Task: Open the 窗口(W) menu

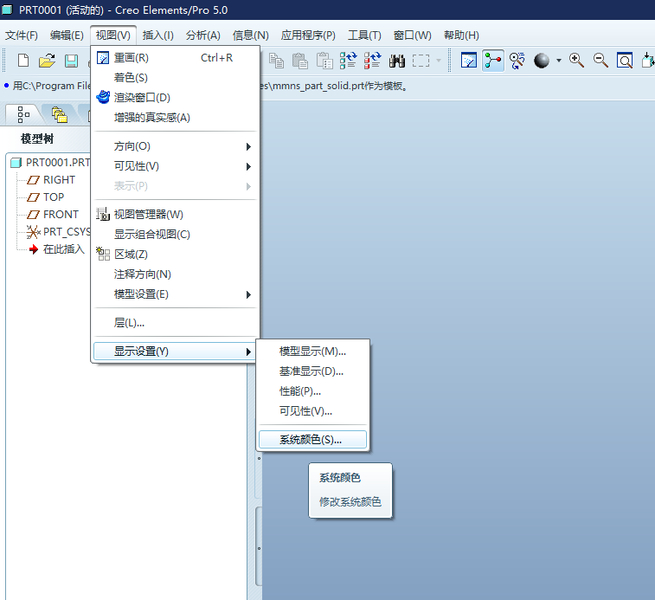Action: pos(412,36)
